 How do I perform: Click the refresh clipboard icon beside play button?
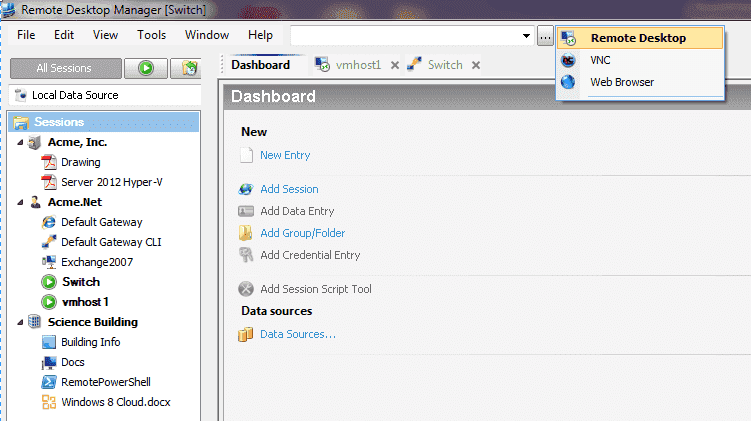(190, 68)
